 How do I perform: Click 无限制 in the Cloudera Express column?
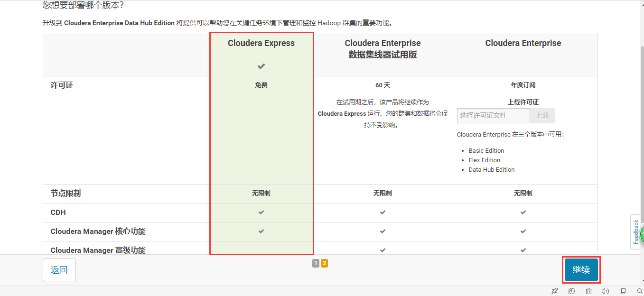coord(261,194)
